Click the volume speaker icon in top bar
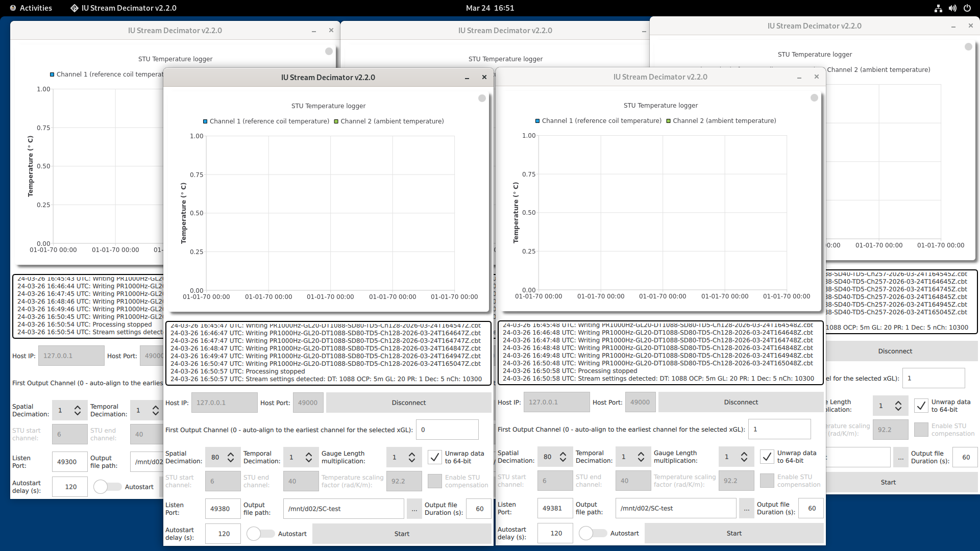 point(952,8)
